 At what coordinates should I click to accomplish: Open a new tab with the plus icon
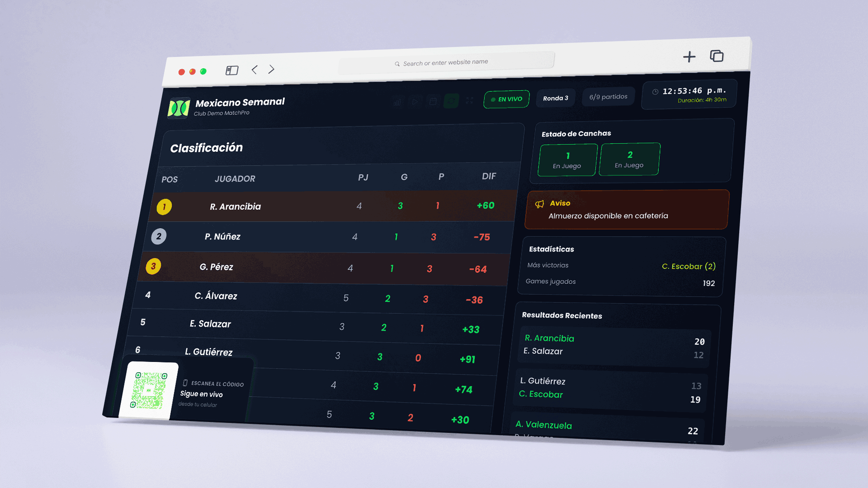coord(689,56)
